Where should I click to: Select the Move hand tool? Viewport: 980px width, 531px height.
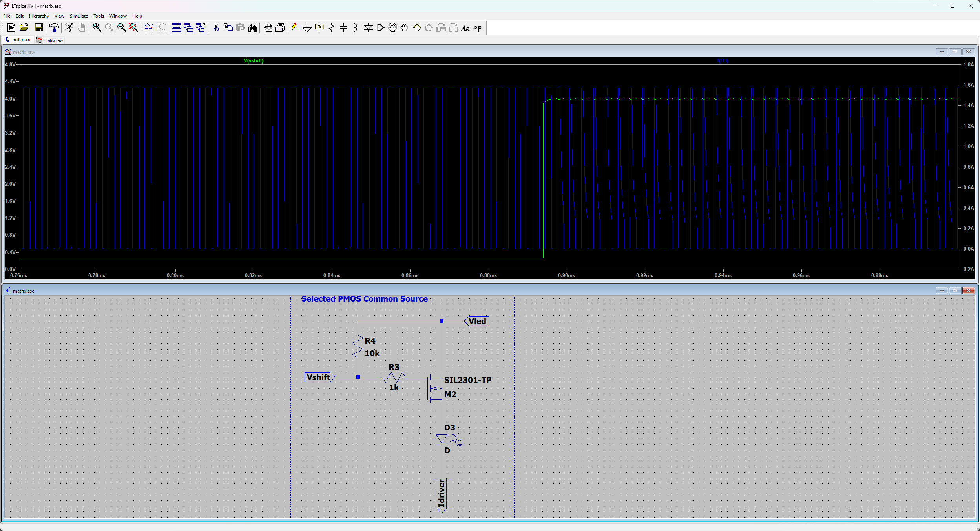click(392, 27)
